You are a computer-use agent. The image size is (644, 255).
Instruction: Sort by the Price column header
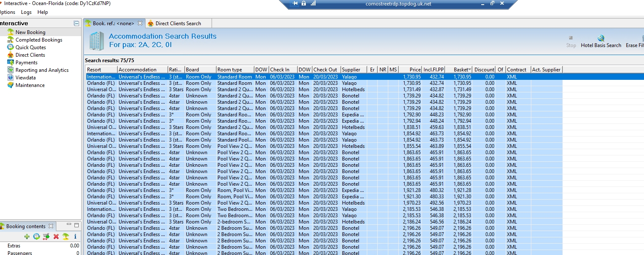click(410, 70)
